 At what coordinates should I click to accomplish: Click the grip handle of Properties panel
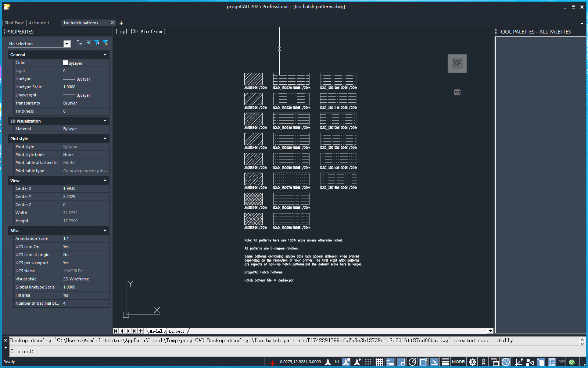[x=4, y=32]
